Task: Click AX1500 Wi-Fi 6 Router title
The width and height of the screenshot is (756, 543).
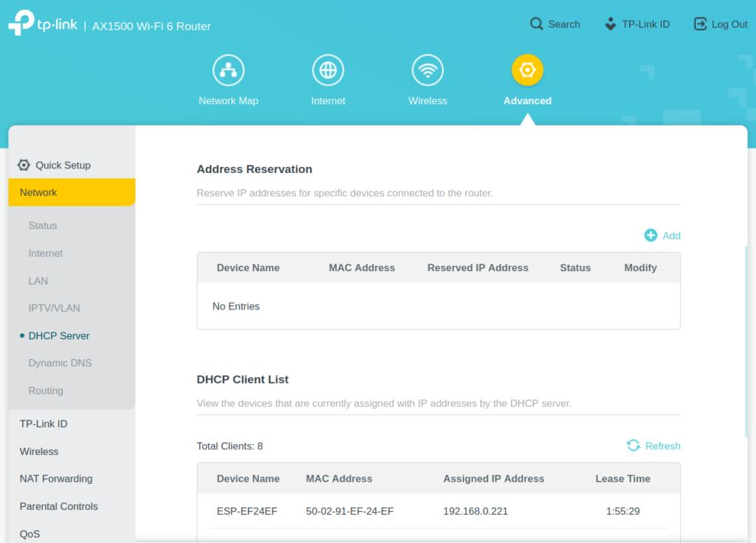Action: click(151, 26)
